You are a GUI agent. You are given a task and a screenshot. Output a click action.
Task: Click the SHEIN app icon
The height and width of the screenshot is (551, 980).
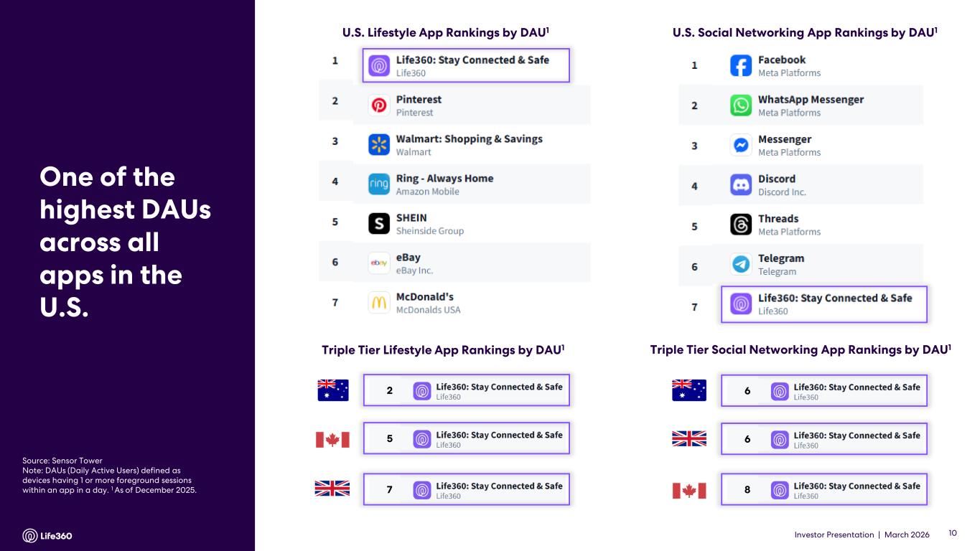(379, 224)
